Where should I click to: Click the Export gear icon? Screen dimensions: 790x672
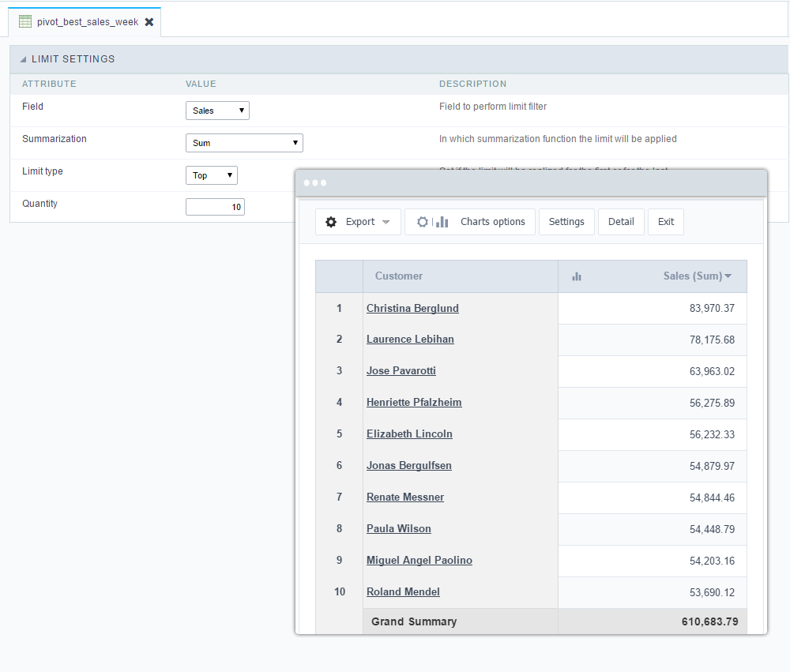tap(331, 222)
